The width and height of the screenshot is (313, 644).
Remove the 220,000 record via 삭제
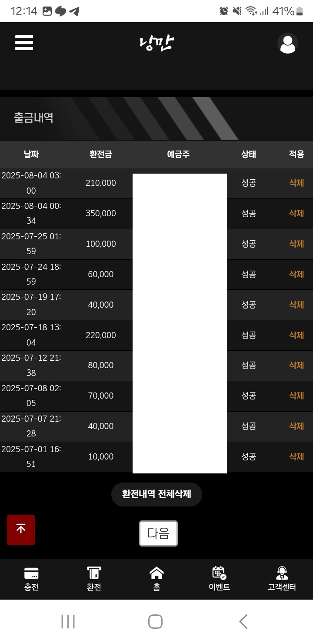[x=296, y=335]
